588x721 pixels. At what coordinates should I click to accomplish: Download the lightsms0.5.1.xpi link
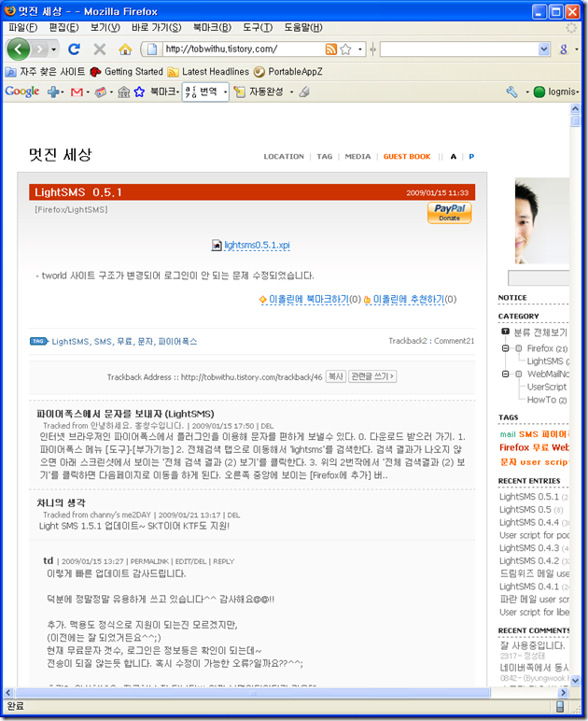click(257, 246)
